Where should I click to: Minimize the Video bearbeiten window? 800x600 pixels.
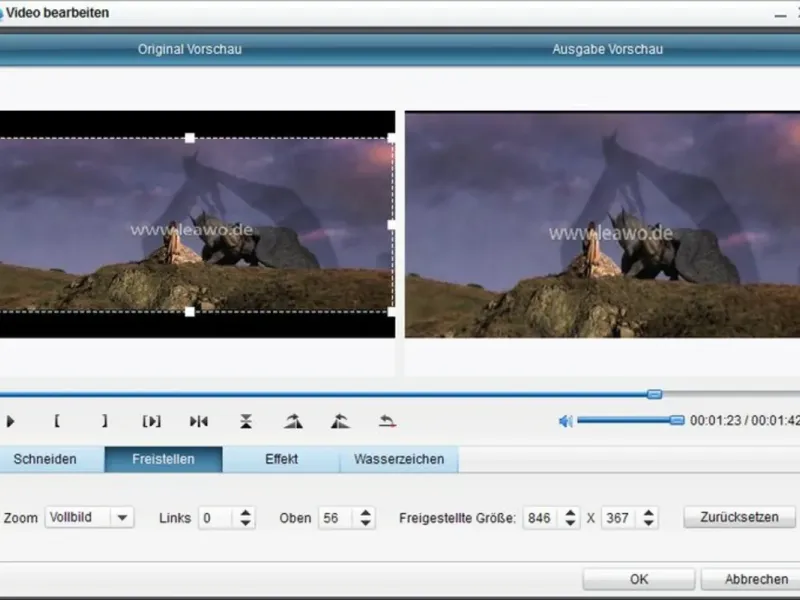click(x=780, y=16)
